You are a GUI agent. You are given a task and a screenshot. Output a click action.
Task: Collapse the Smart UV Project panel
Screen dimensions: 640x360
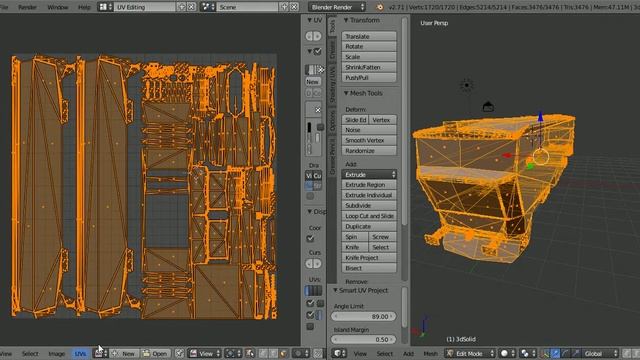336,290
